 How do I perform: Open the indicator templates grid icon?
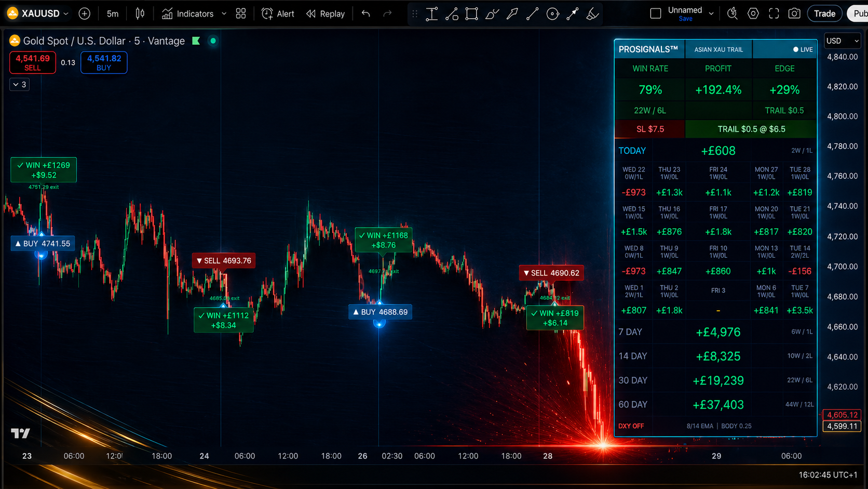(241, 14)
